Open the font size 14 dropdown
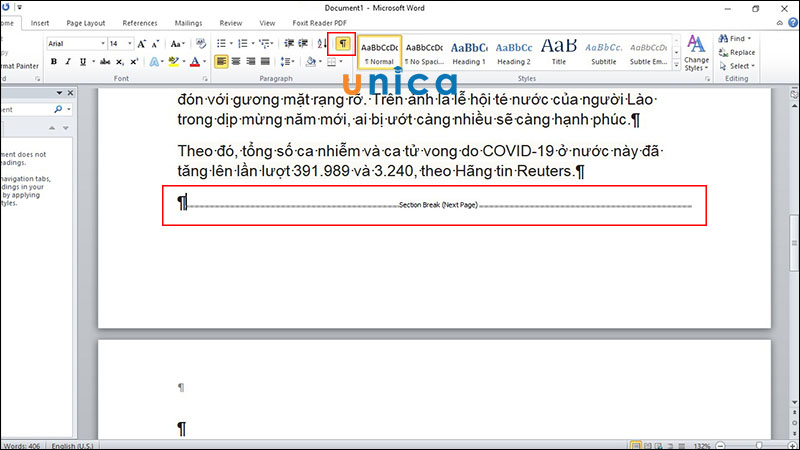The image size is (800, 450). coord(130,44)
